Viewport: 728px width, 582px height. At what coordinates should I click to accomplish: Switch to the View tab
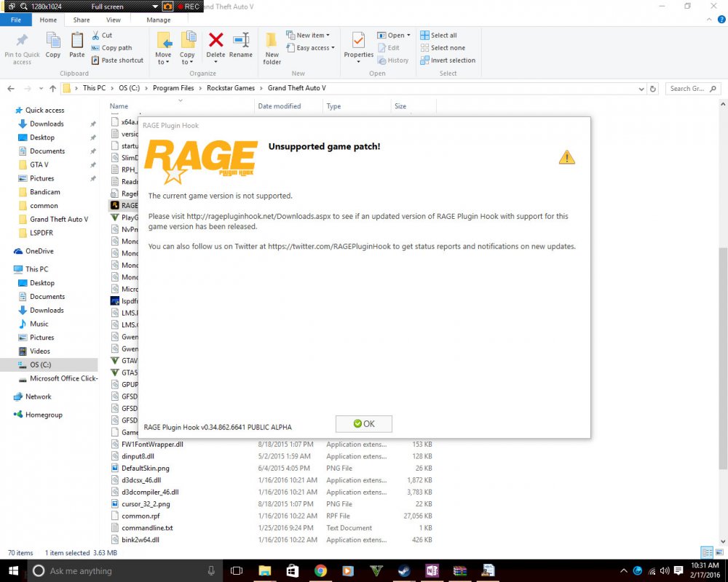114,20
